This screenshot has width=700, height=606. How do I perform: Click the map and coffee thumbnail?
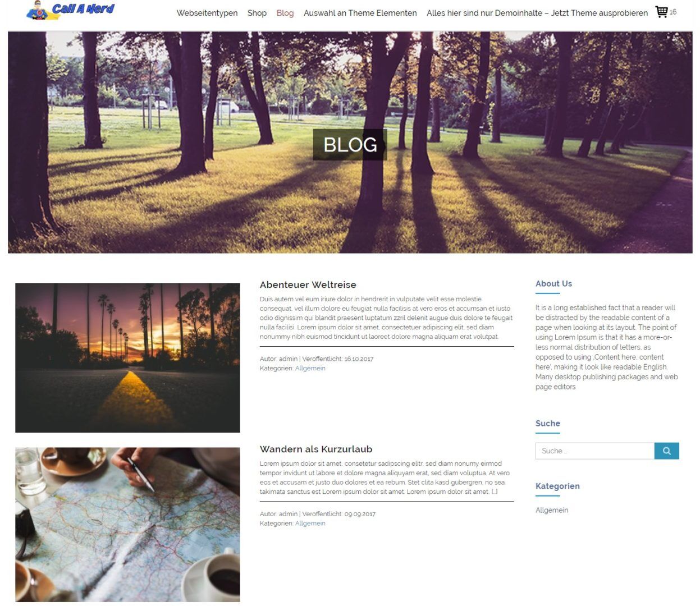(x=127, y=525)
